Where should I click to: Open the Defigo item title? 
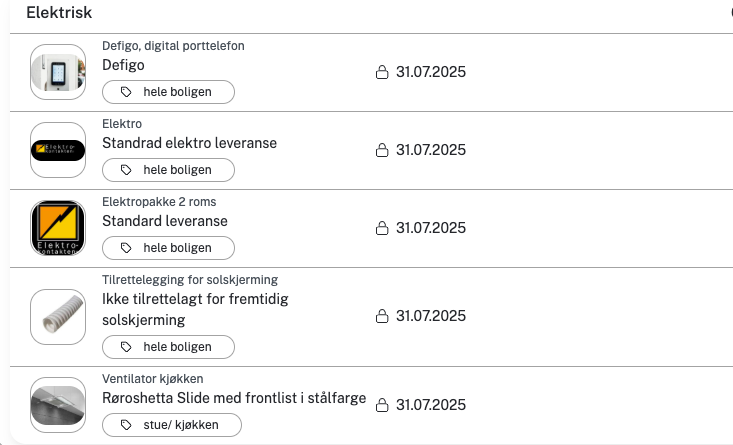124,65
